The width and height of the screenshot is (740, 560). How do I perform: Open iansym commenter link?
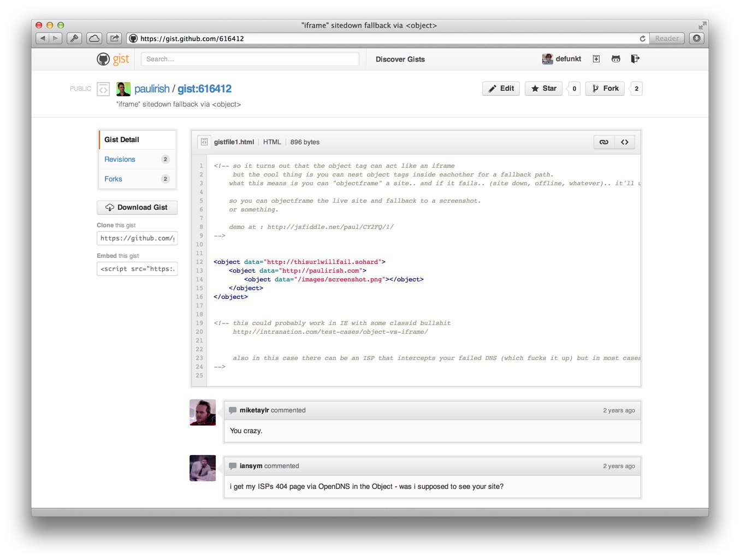(251, 466)
